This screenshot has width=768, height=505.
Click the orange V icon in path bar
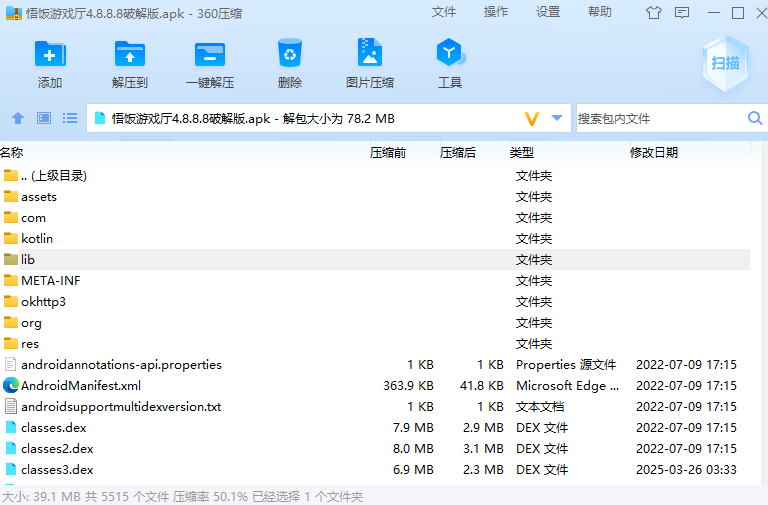(532, 119)
